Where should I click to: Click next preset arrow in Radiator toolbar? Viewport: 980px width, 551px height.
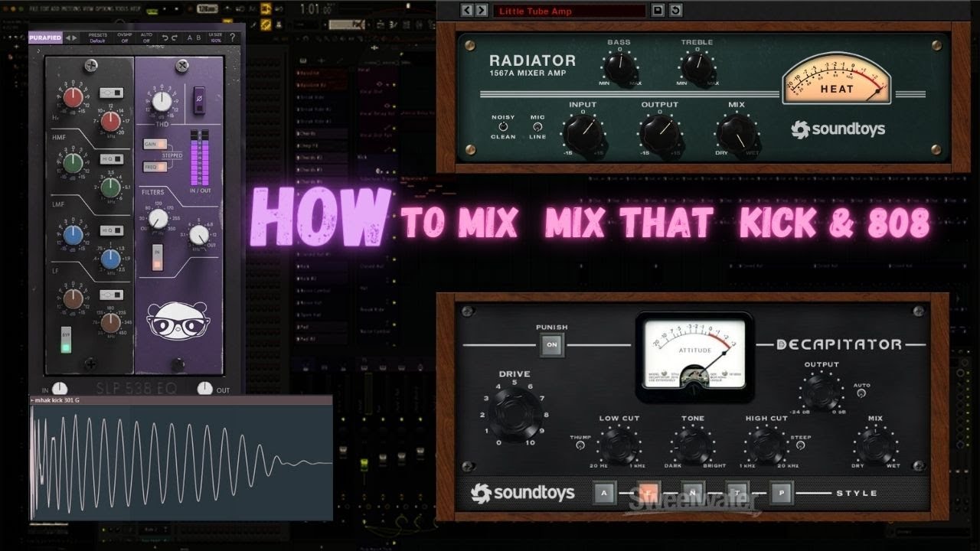[x=481, y=10]
